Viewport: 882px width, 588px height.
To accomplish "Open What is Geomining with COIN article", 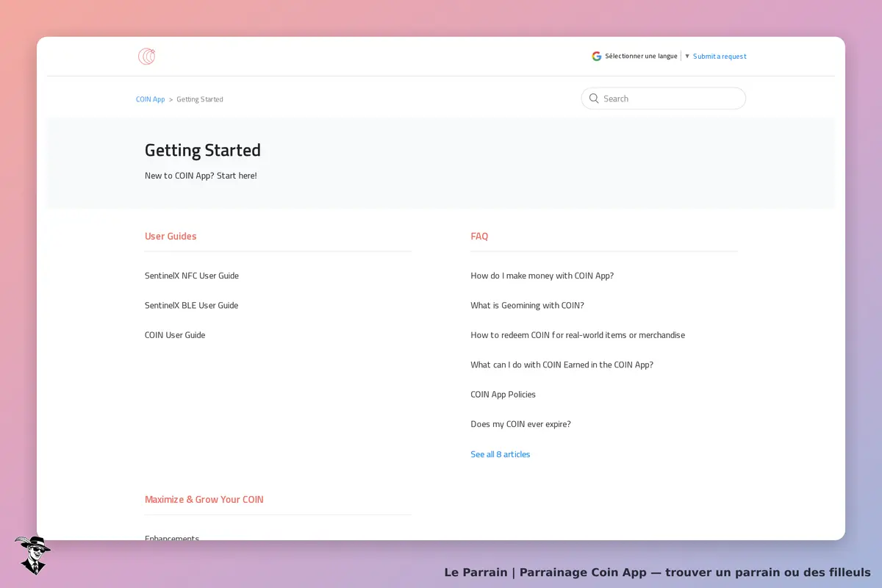I will [528, 305].
